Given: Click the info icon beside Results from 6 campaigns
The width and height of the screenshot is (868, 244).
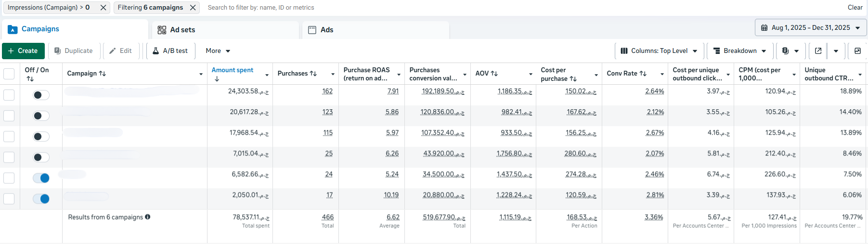Looking at the screenshot, I should point(148,217).
